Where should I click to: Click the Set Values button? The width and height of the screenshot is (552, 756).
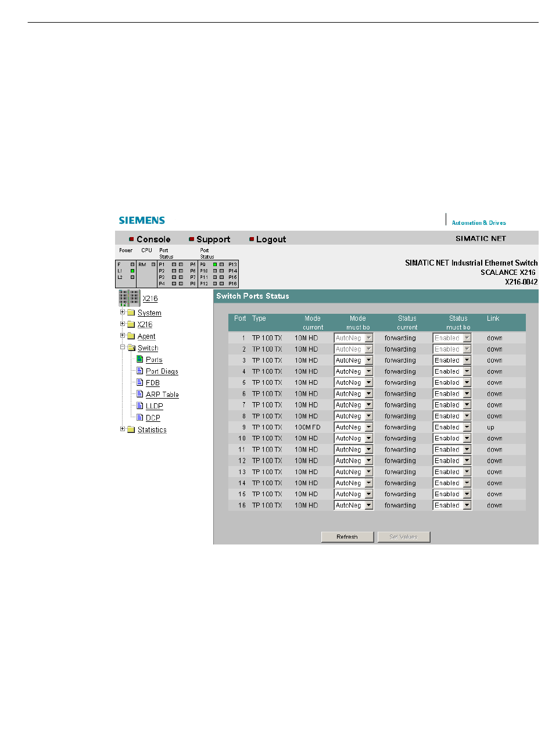point(404,537)
